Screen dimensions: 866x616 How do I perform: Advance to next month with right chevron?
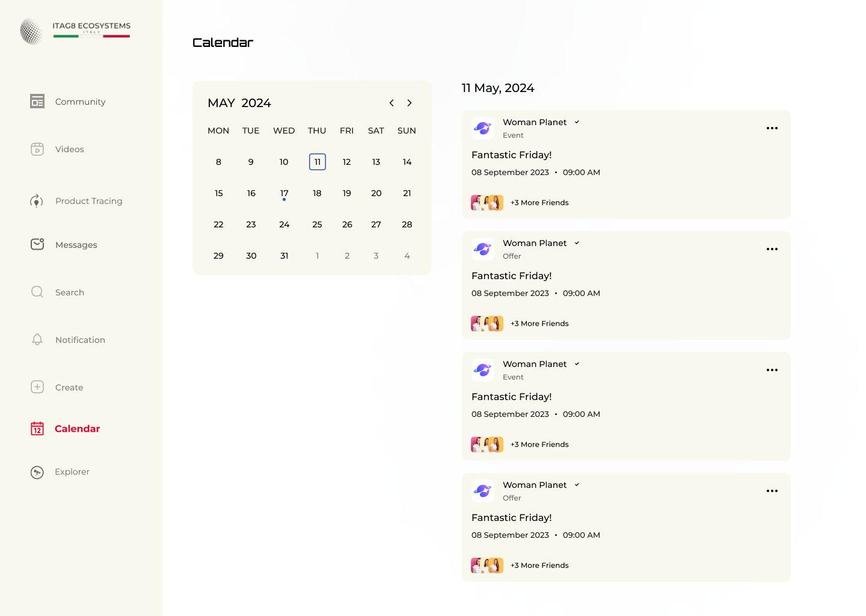(410, 103)
